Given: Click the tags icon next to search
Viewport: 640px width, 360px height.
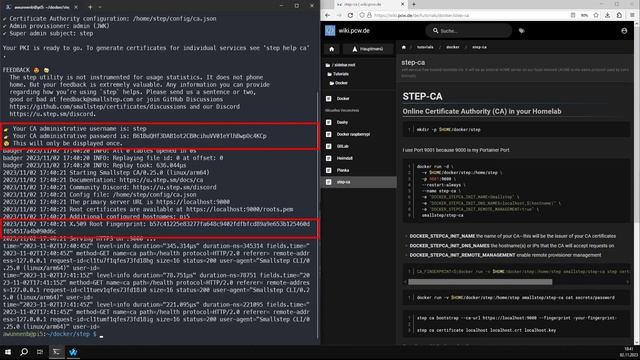Looking at the screenshot, I should click(521, 31).
